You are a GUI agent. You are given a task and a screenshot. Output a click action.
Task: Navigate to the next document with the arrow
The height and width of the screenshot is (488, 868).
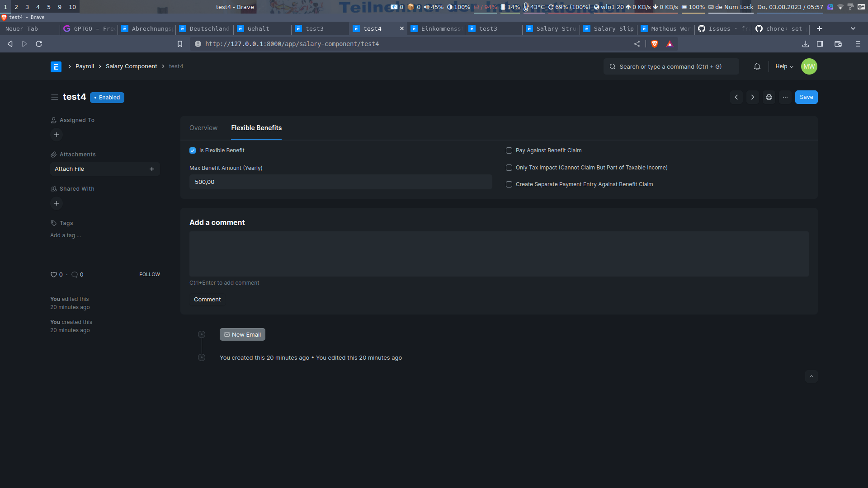click(x=752, y=97)
